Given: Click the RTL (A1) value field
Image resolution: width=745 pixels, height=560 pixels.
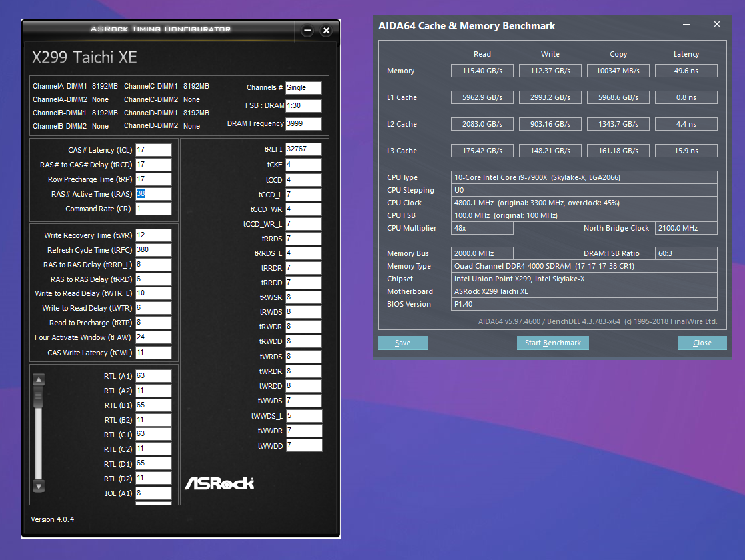Looking at the screenshot, I should (153, 376).
